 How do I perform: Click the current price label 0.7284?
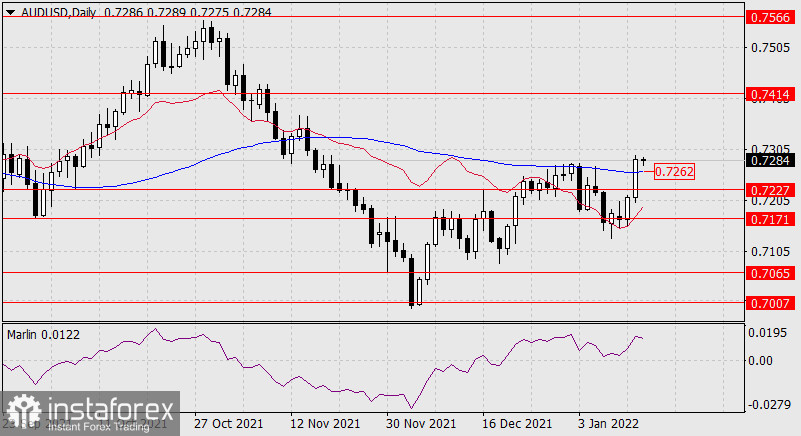coord(771,158)
